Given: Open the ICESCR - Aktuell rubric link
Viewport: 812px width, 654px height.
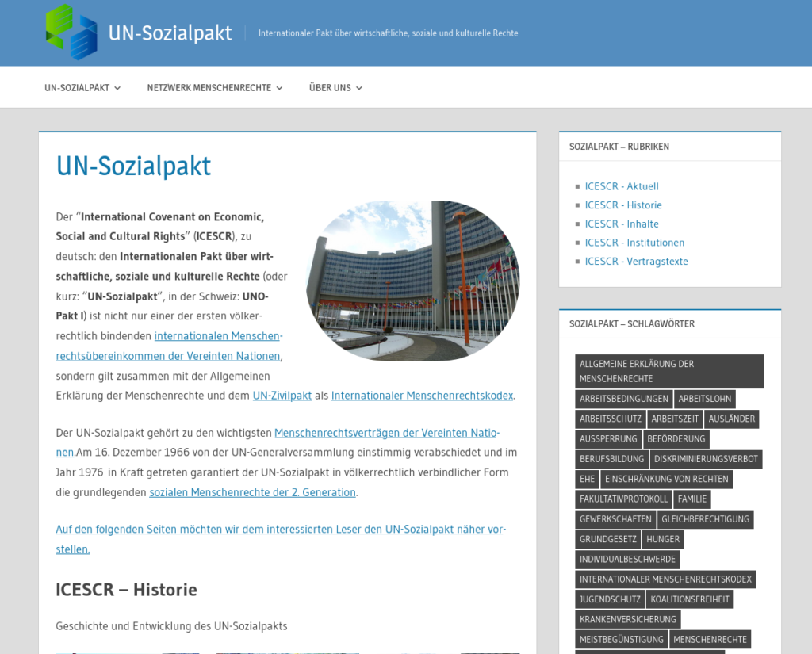Looking at the screenshot, I should (622, 186).
